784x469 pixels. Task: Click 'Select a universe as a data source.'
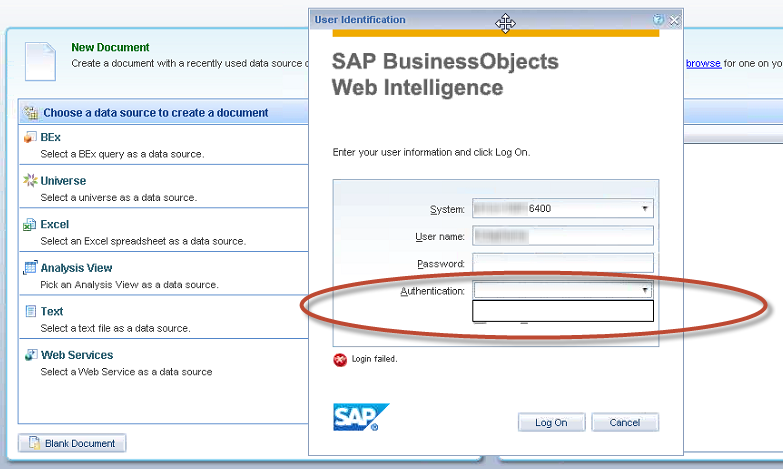tap(118, 198)
